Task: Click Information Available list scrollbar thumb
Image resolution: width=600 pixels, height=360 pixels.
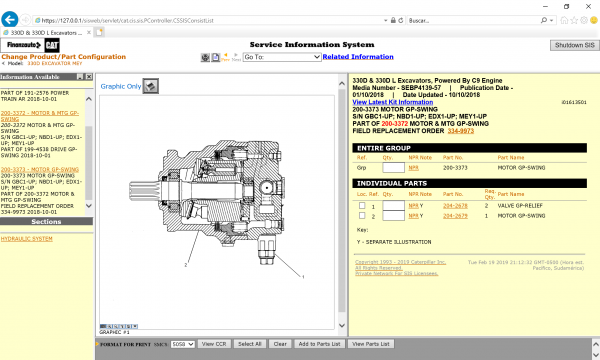Action: point(89,163)
